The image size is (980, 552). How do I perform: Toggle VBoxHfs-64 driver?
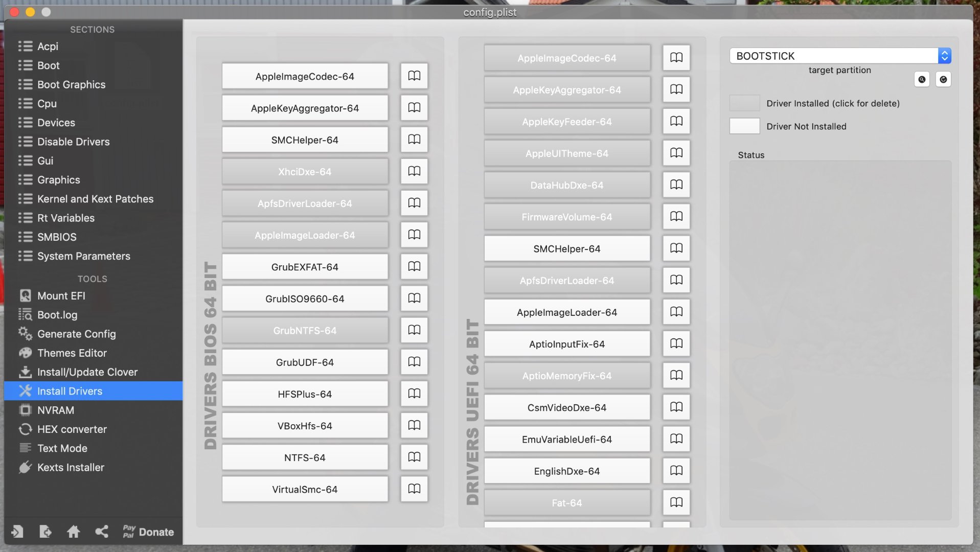click(x=305, y=426)
